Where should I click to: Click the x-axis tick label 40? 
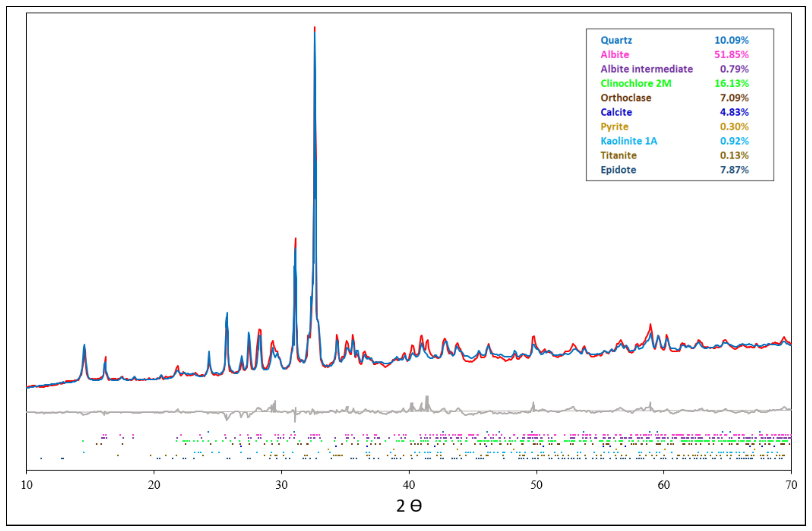pyautogui.click(x=409, y=485)
